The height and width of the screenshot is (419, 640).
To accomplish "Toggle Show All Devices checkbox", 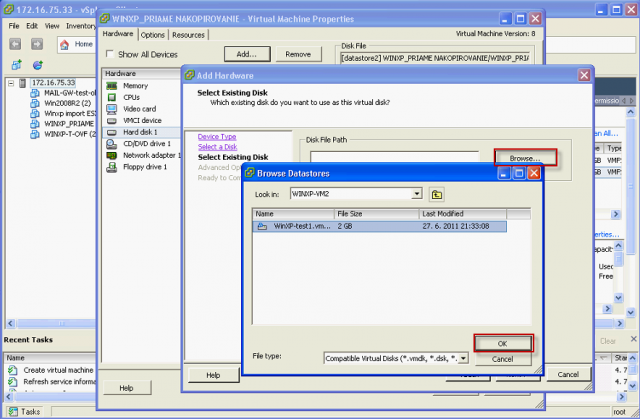I will click(110, 54).
